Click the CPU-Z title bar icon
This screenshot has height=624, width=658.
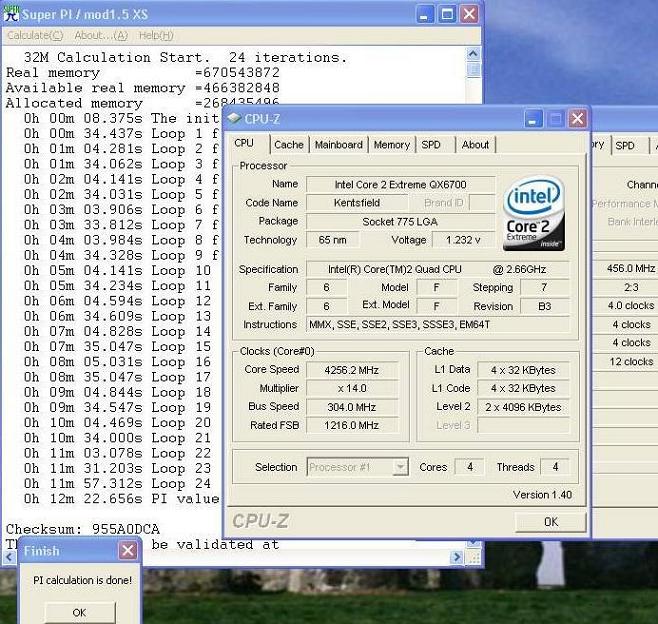234,119
